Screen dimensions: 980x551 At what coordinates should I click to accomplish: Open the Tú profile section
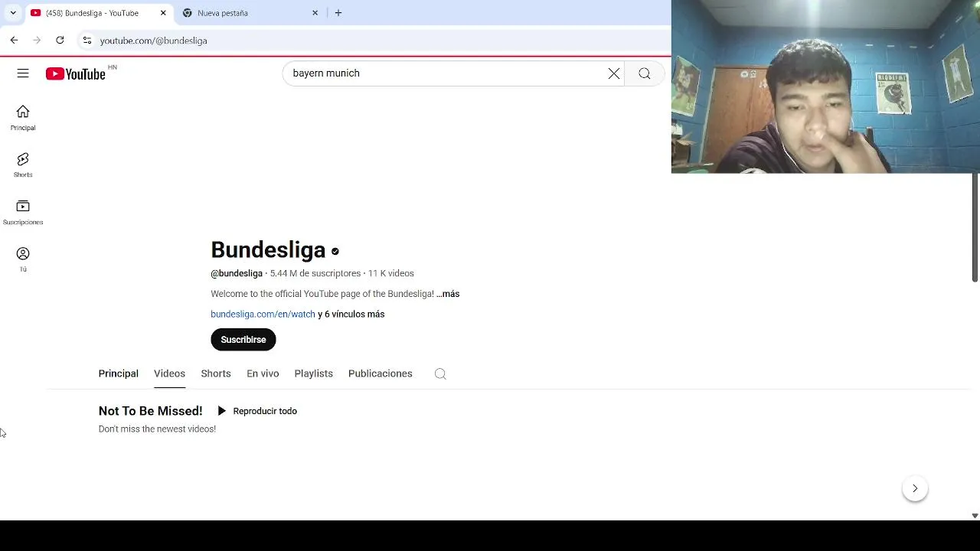[x=23, y=259]
